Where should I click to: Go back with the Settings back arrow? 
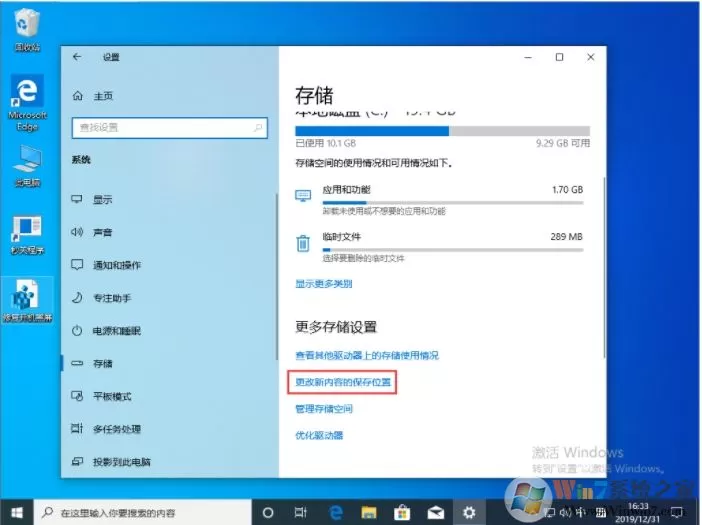coord(77,57)
